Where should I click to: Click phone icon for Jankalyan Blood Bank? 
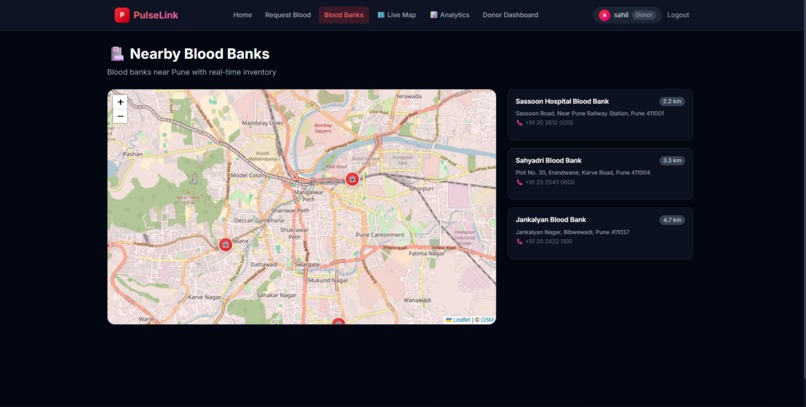tap(519, 242)
